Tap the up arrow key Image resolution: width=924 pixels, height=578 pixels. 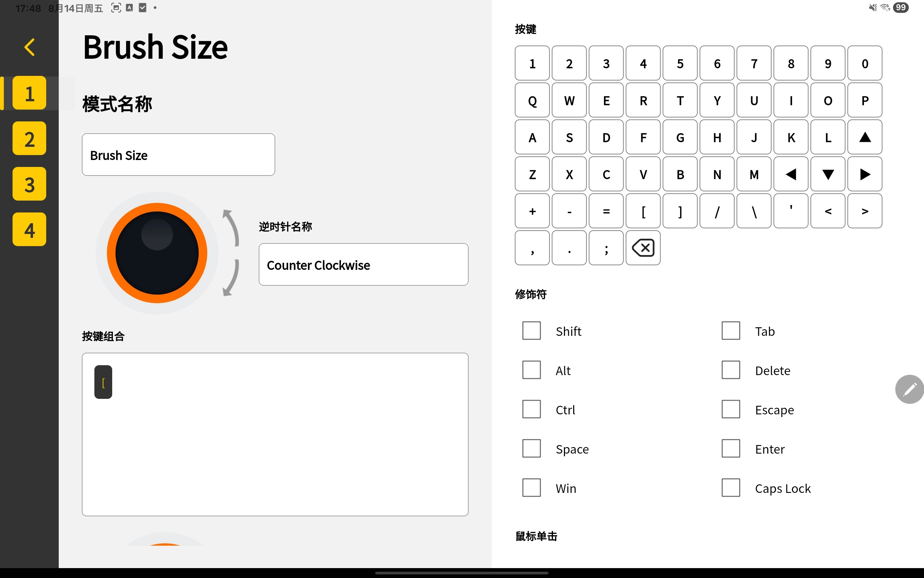coord(865,137)
